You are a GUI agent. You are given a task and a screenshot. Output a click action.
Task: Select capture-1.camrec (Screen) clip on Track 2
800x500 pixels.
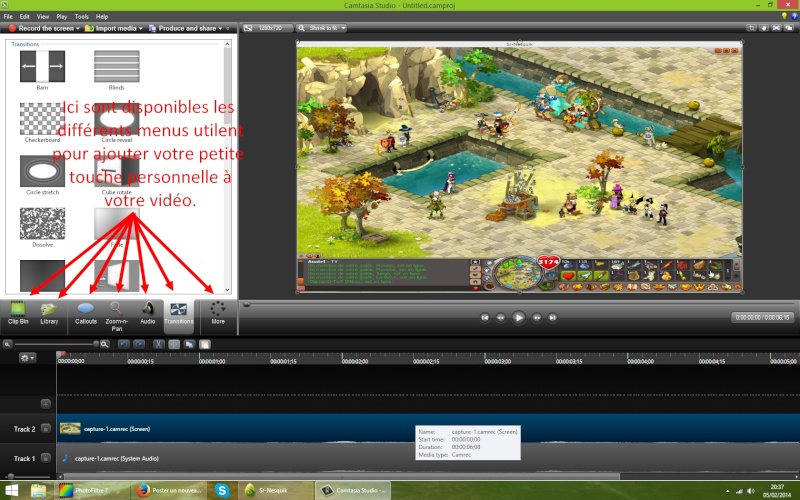pos(428,429)
